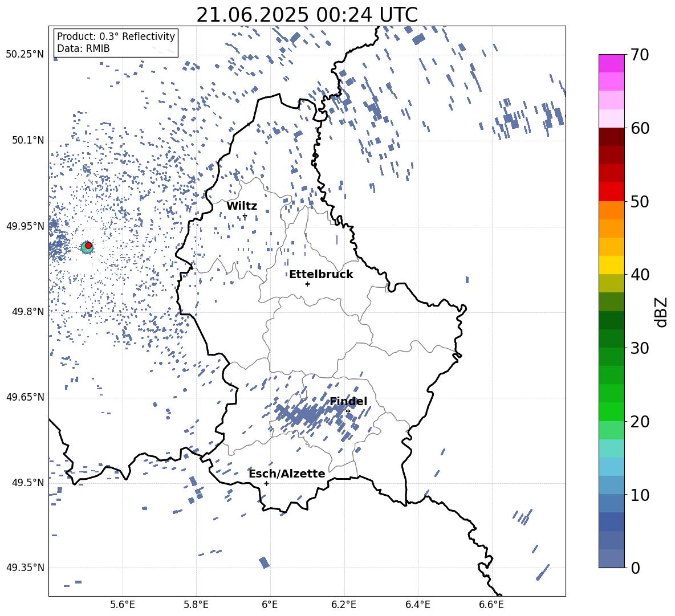Viewport: 675px width, 616px height.
Task: Click the dBZ colorbar axis label
Action: pyautogui.click(x=662, y=312)
